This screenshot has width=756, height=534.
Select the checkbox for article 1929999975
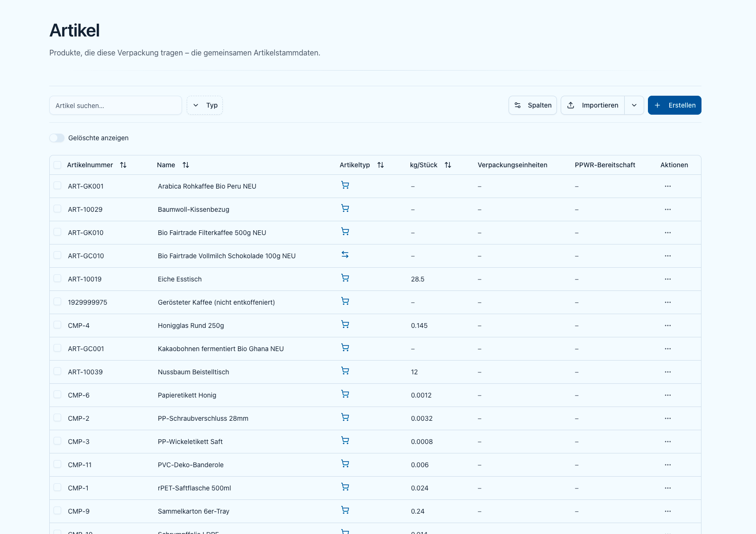click(57, 301)
